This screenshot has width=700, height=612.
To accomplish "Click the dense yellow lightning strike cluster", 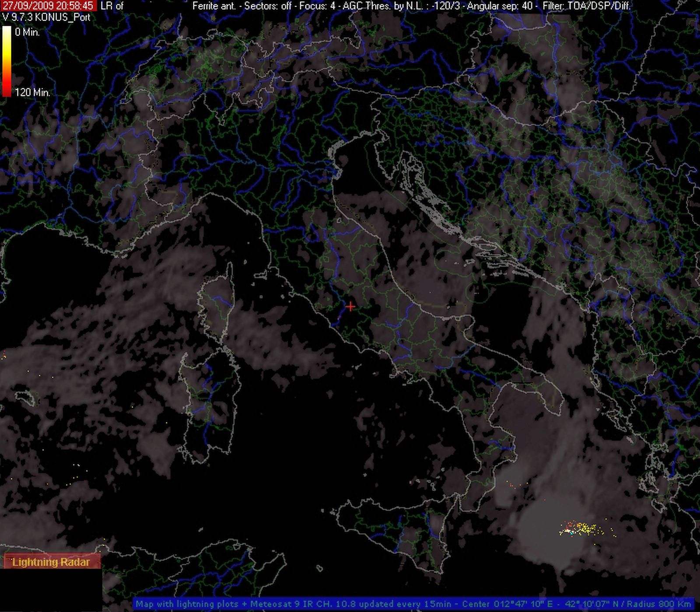I will tap(585, 529).
